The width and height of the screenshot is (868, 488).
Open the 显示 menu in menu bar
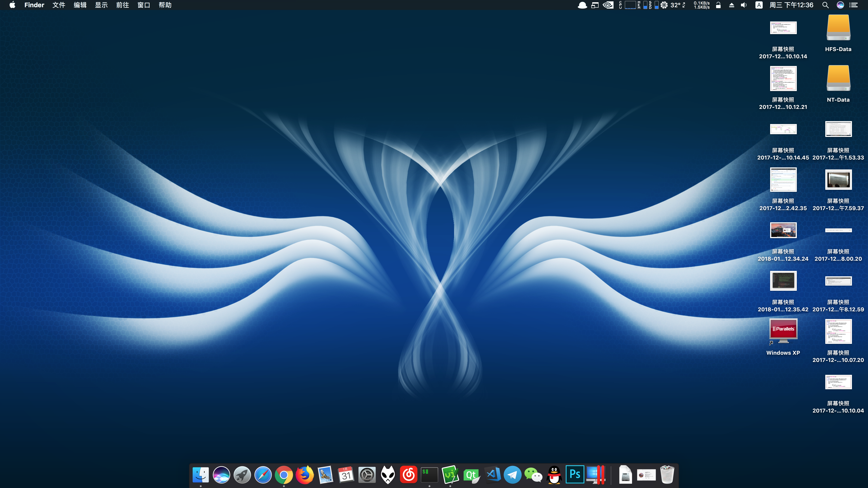(101, 5)
